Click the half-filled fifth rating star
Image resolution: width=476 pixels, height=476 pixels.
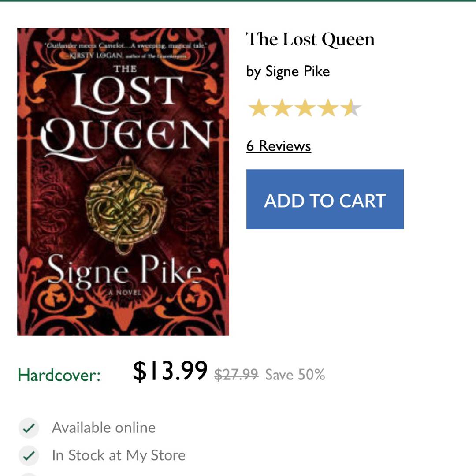[351, 108]
